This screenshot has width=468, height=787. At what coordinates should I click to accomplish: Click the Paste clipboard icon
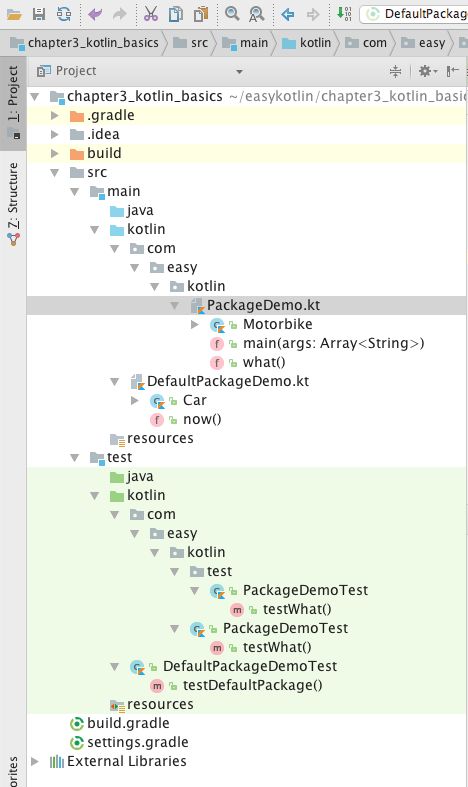201,14
